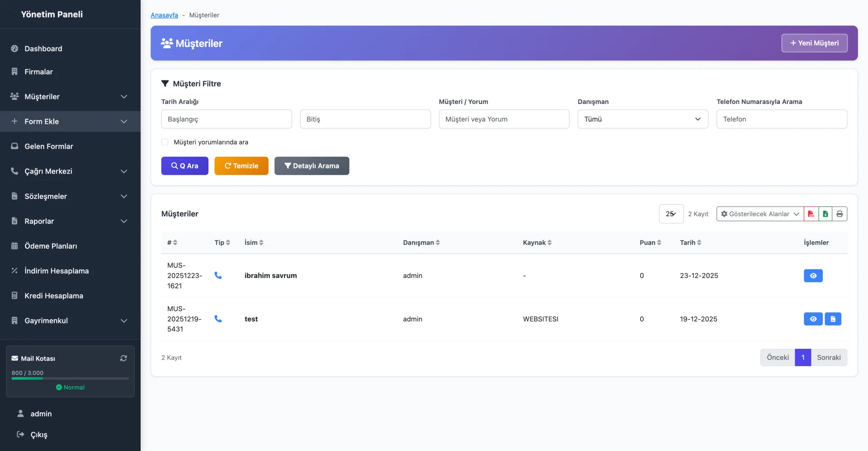Sort table by the Tarih column
Viewport: 868px width, 451px height.
[690, 243]
